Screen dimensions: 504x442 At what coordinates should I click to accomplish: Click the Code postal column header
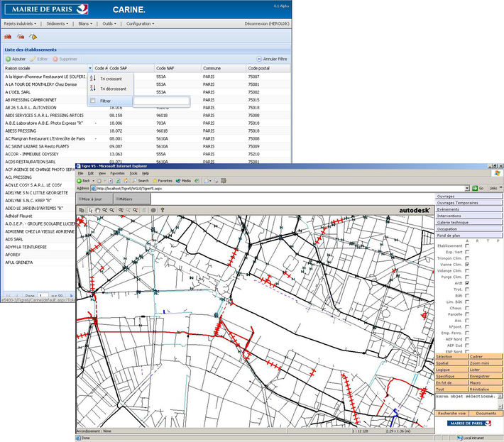click(268, 68)
